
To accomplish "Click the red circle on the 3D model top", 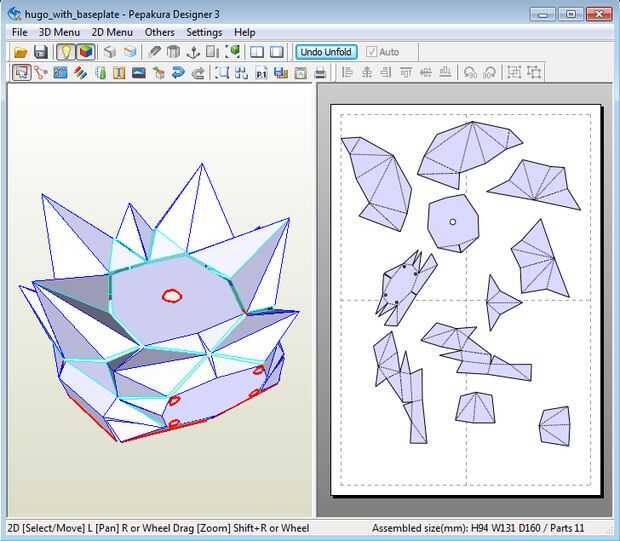I will [x=171, y=295].
